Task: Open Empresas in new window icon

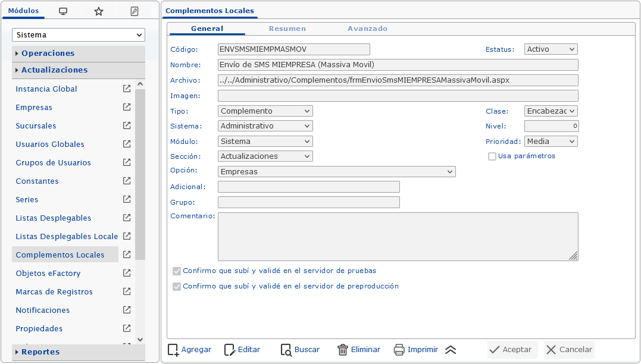Action: point(127,107)
